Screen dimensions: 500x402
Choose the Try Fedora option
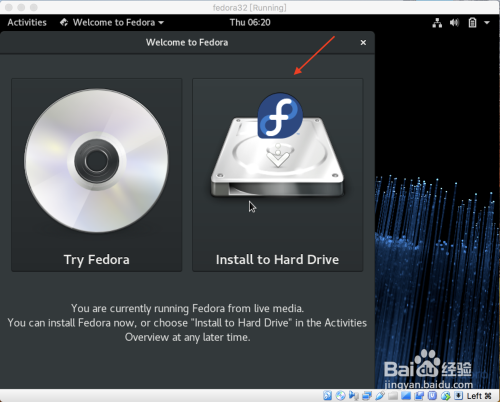(x=97, y=175)
